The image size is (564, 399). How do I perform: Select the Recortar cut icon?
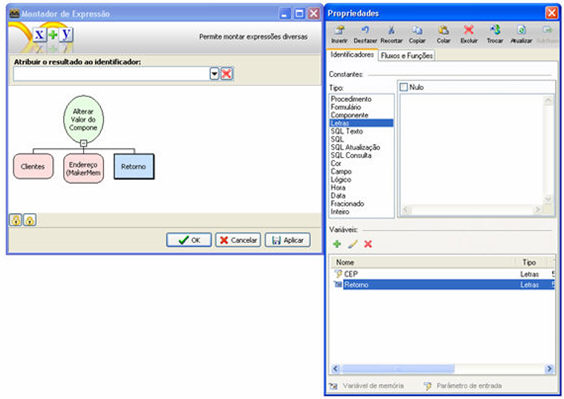point(391,30)
